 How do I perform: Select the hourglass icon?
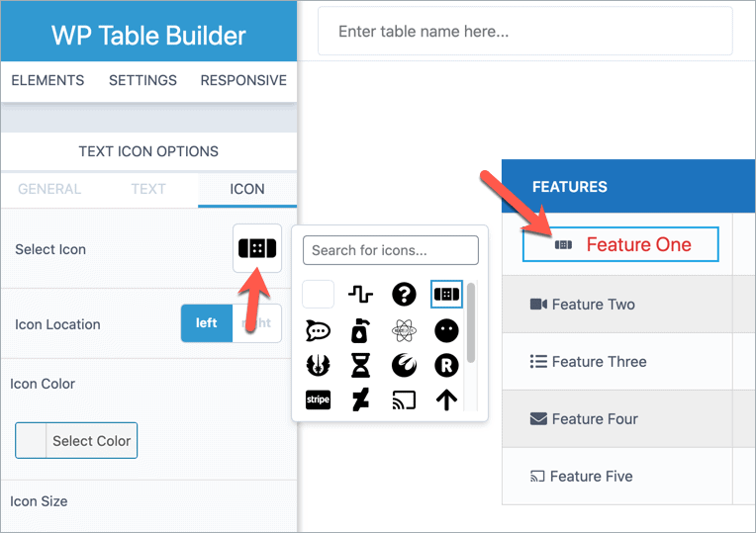(360, 366)
